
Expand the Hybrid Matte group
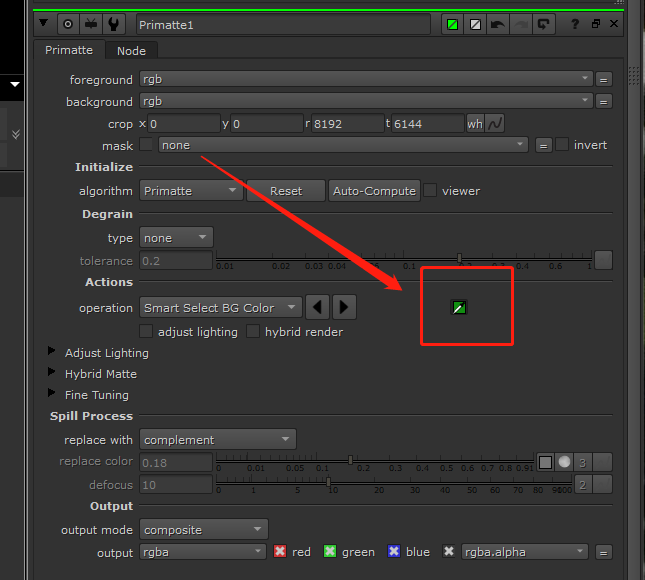pos(51,372)
